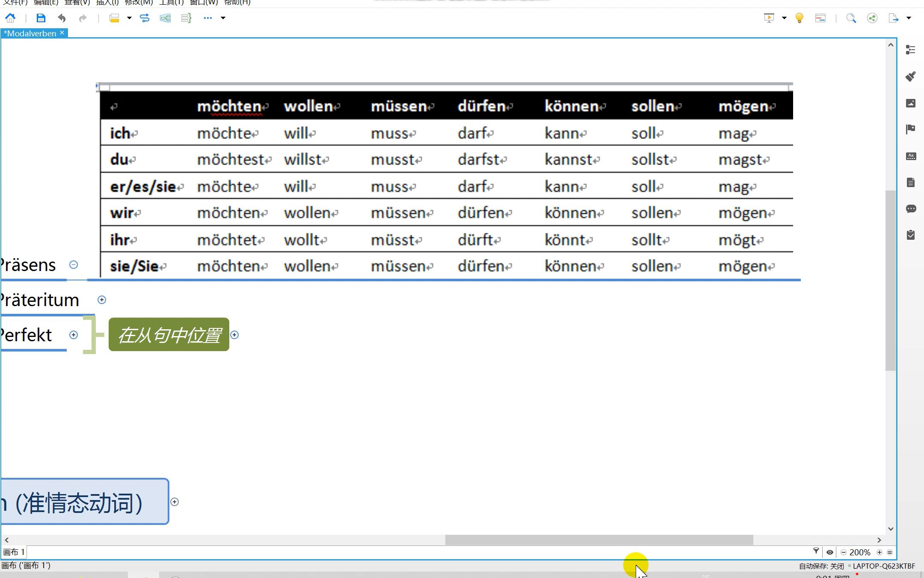Click the scroll right arrow of the canvas

[x=879, y=540]
